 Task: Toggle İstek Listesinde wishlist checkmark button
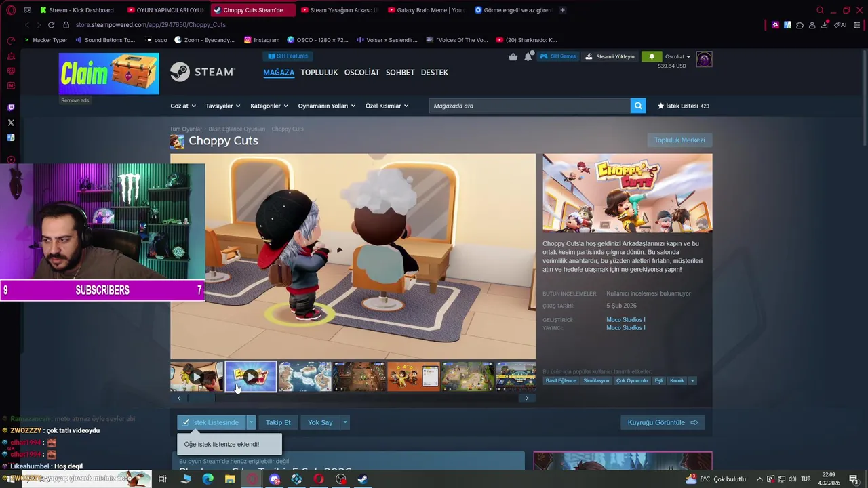point(211,422)
